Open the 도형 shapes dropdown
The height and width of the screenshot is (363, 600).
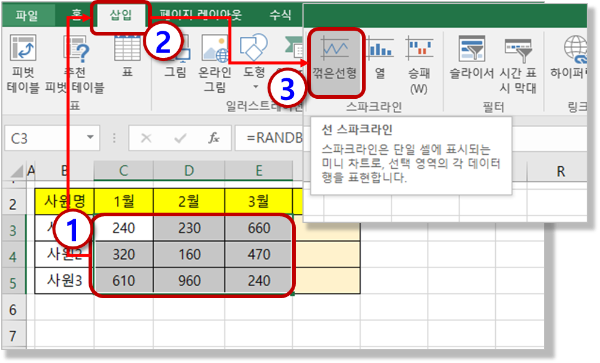click(254, 62)
